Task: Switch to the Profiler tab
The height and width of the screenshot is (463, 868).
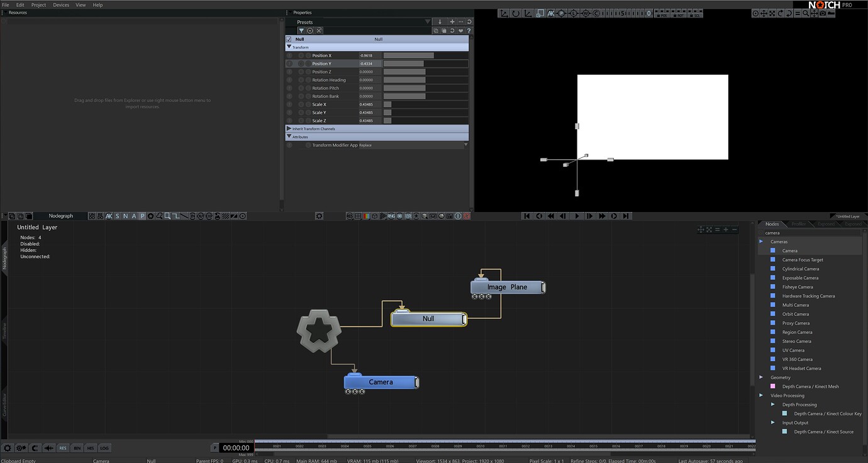Action: pos(798,224)
